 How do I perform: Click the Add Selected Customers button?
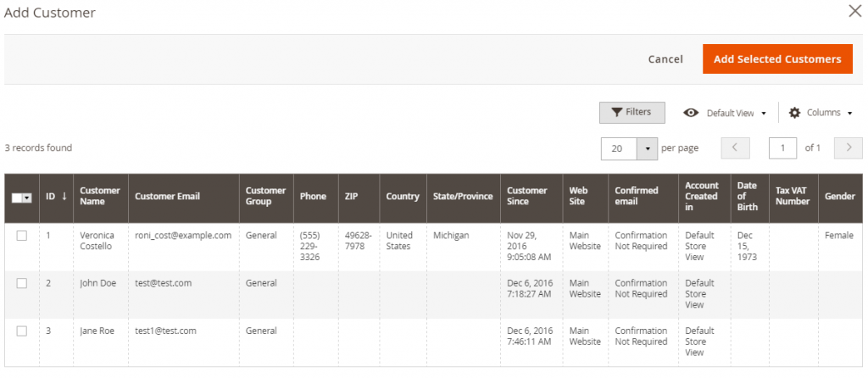point(777,59)
